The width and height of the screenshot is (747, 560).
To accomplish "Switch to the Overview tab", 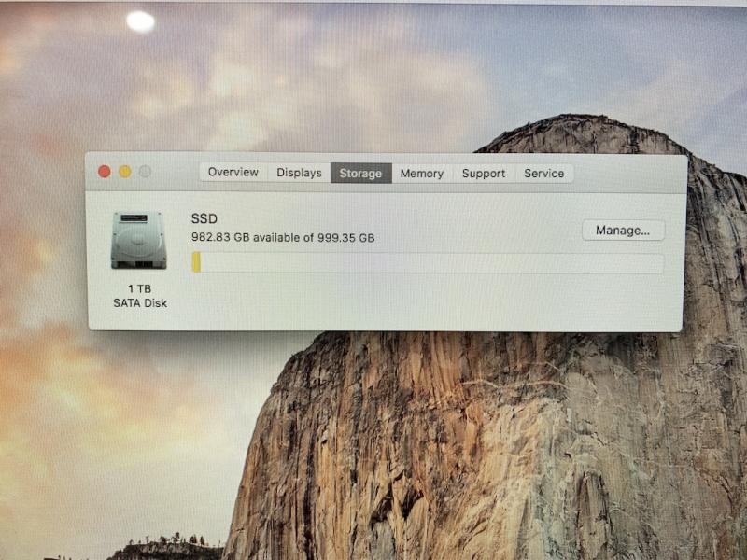I will (x=233, y=172).
